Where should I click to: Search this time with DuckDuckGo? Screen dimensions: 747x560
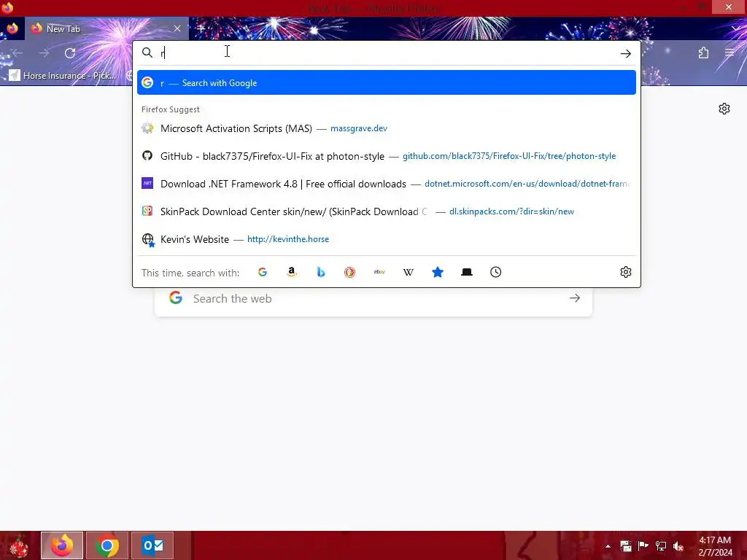click(349, 272)
